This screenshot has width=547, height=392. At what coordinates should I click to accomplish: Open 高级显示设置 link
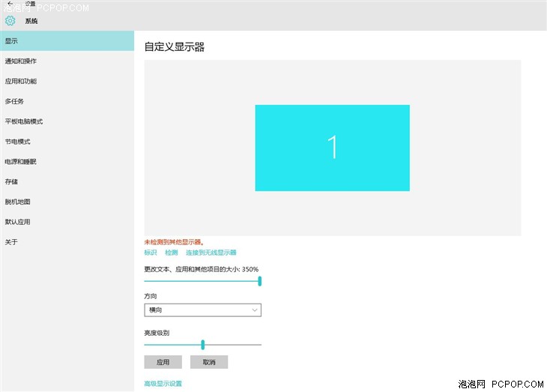point(163,384)
